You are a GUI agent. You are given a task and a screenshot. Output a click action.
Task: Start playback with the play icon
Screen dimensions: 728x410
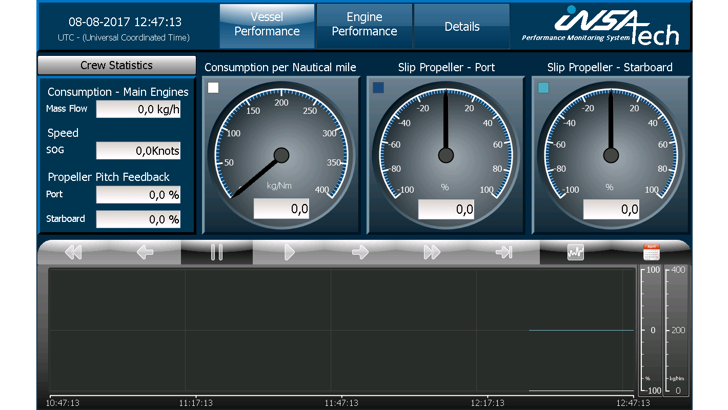(x=289, y=252)
